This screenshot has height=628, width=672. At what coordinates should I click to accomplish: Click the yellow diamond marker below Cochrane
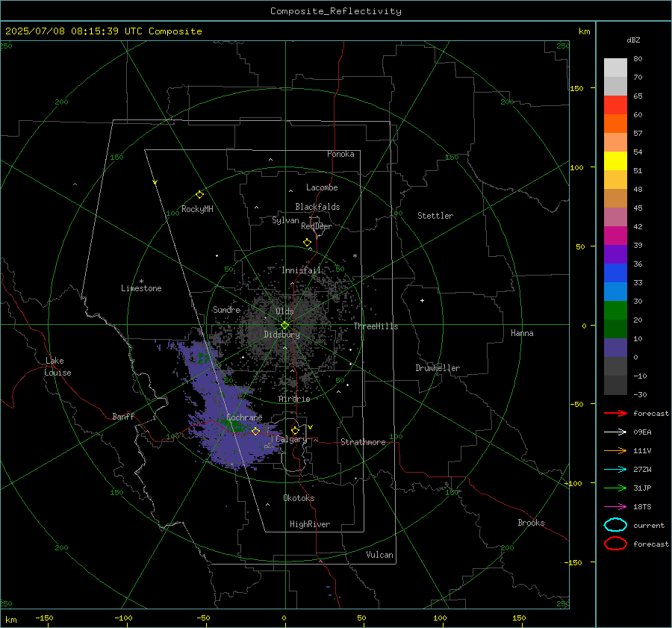255,431
